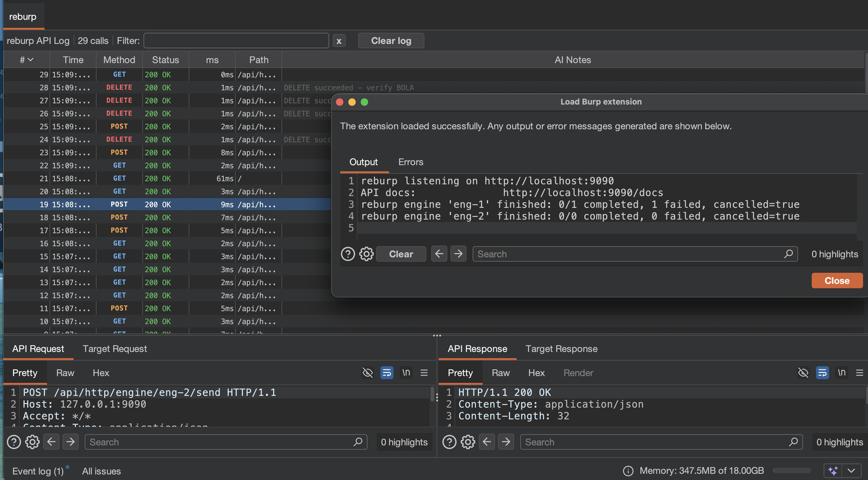Image resolution: width=868 pixels, height=480 pixels.
Task: Toggle hide non-printable eye icon in API Request
Action: coord(368,373)
